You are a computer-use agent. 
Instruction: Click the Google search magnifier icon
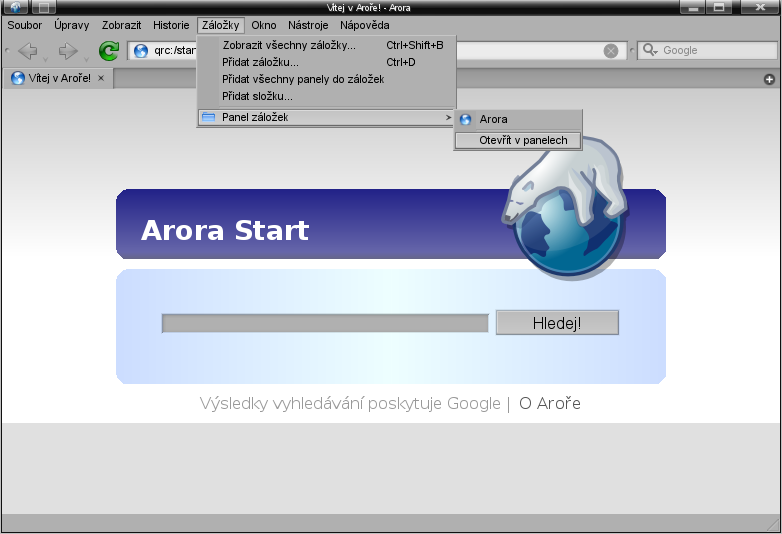(649, 50)
